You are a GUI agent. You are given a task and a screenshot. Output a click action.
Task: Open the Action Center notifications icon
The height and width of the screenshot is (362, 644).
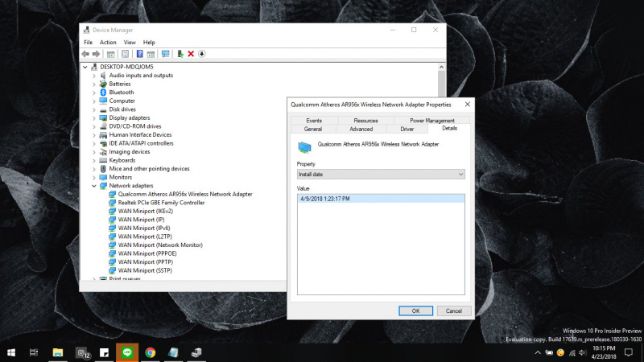629,352
